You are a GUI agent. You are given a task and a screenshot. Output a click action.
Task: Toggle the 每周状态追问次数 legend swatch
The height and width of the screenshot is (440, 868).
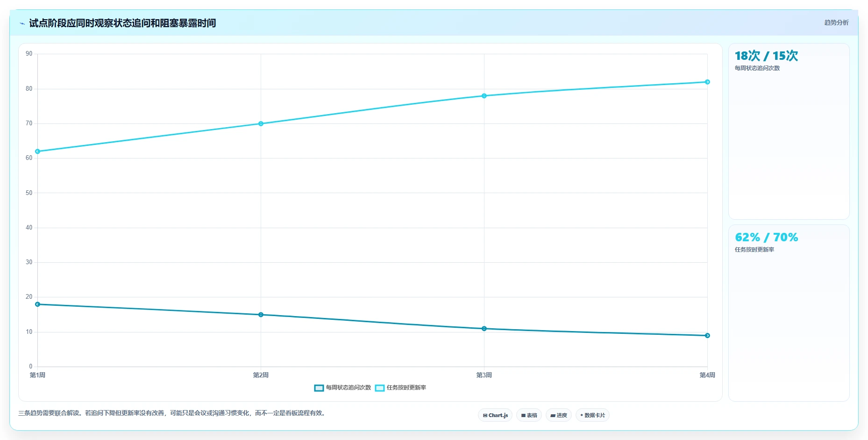click(x=319, y=388)
